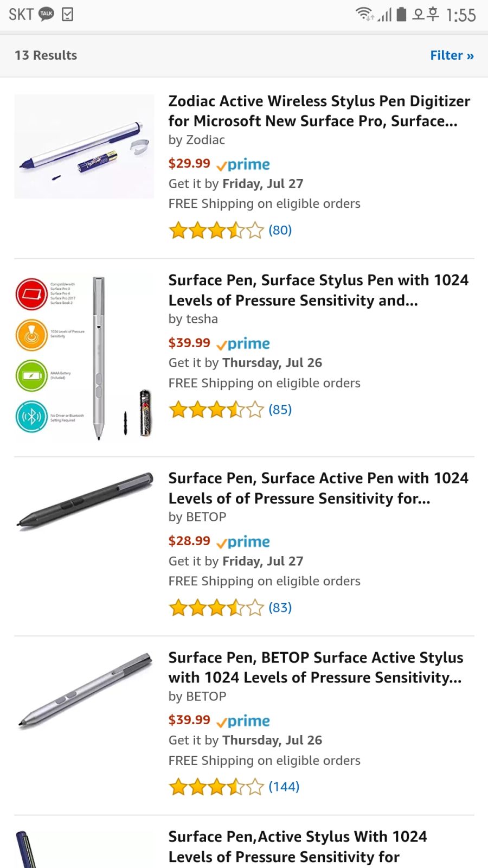Tap the Wi-Fi status icon
The width and height of the screenshot is (488, 868).
coord(364,14)
